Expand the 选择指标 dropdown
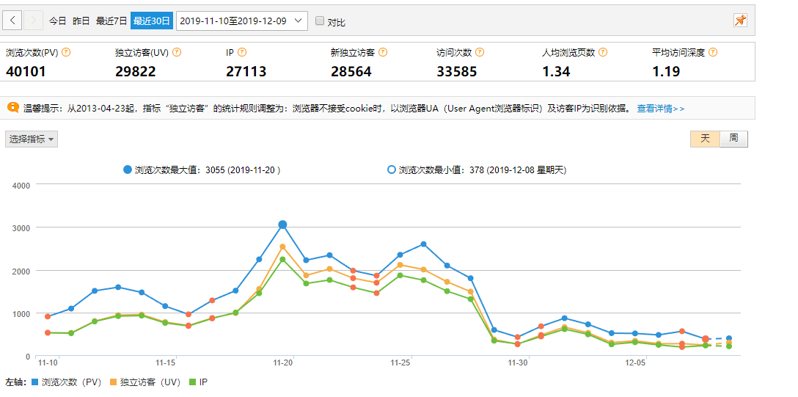 point(32,139)
